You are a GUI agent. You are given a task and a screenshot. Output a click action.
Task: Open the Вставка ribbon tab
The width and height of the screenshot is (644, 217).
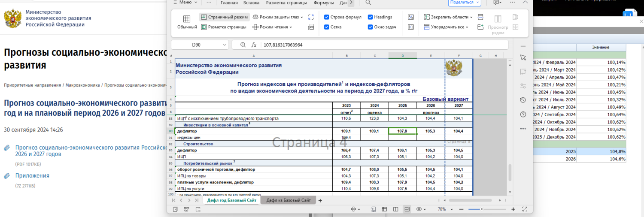coord(251,3)
